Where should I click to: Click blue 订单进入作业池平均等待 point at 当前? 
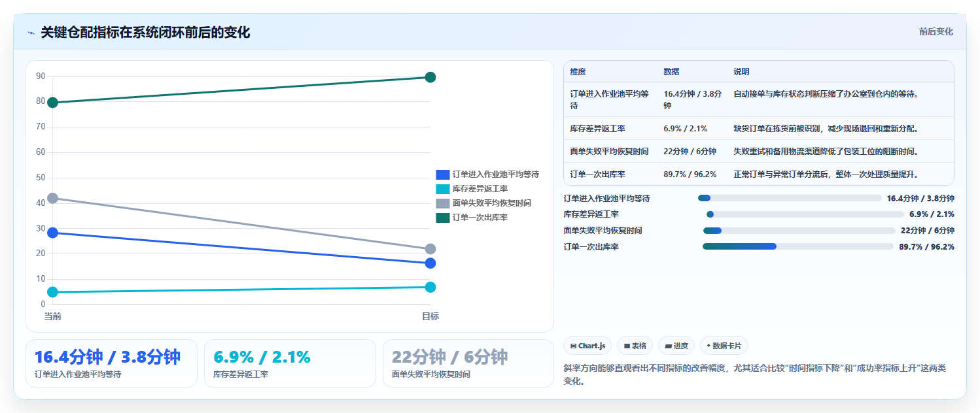(x=52, y=233)
